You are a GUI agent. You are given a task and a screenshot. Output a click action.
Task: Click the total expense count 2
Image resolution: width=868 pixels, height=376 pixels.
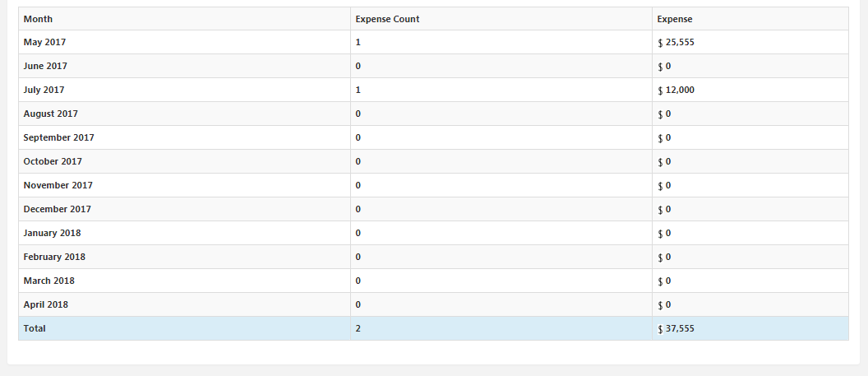click(x=358, y=328)
